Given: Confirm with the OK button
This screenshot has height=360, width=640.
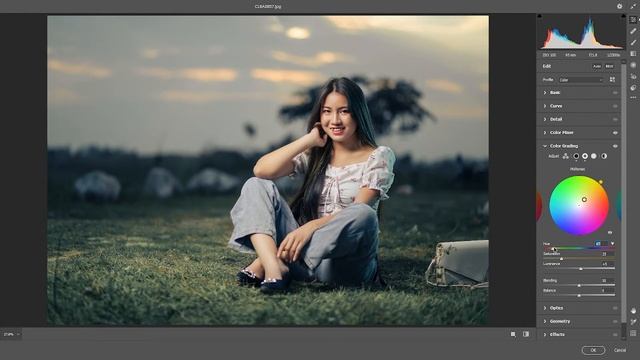Looking at the screenshot, I should point(593,350).
